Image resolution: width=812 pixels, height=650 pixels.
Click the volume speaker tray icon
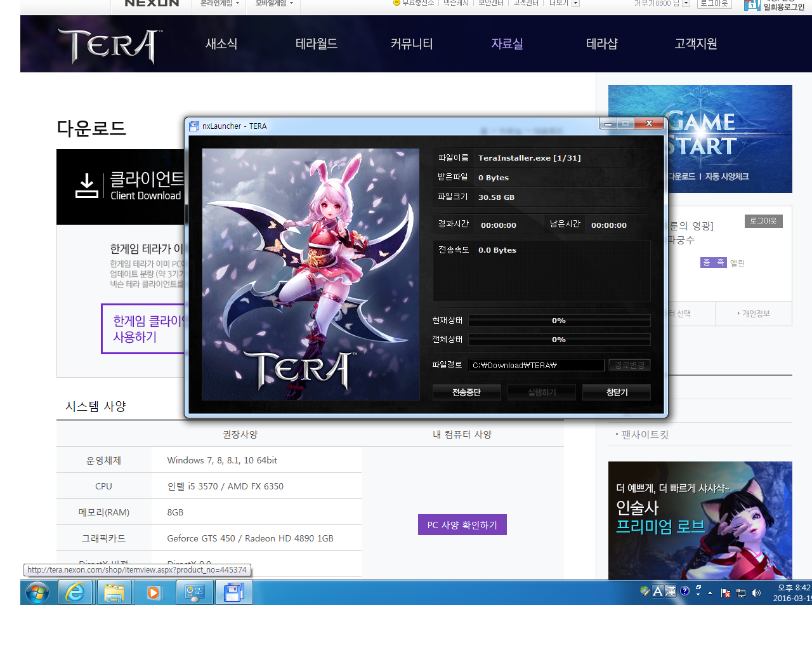(756, 593)
